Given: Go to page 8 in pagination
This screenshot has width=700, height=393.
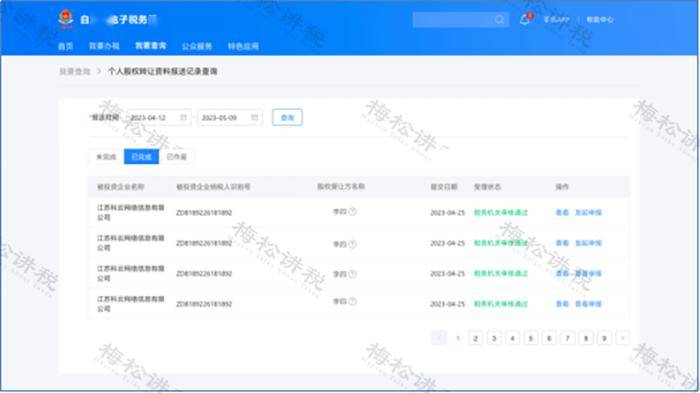Looking at the screenshot, I should click(586, 338).
